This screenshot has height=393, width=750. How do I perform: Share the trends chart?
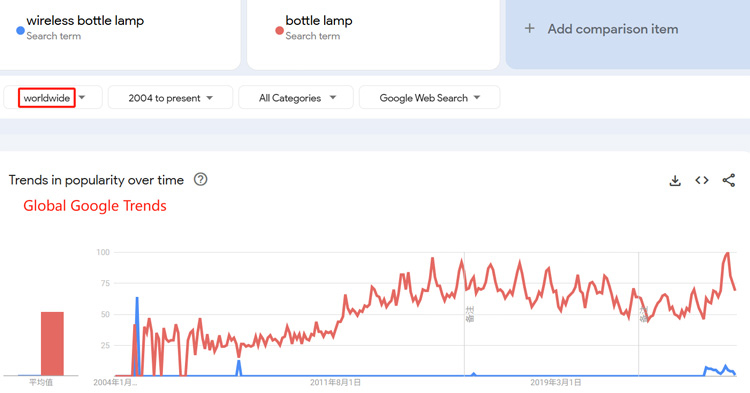point(728,180)
